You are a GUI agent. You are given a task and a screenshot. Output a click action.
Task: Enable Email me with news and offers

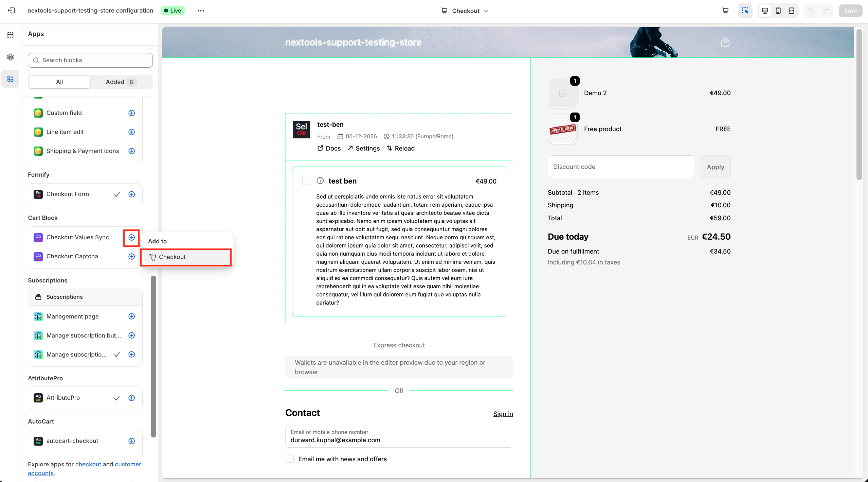tap(290, 459)
